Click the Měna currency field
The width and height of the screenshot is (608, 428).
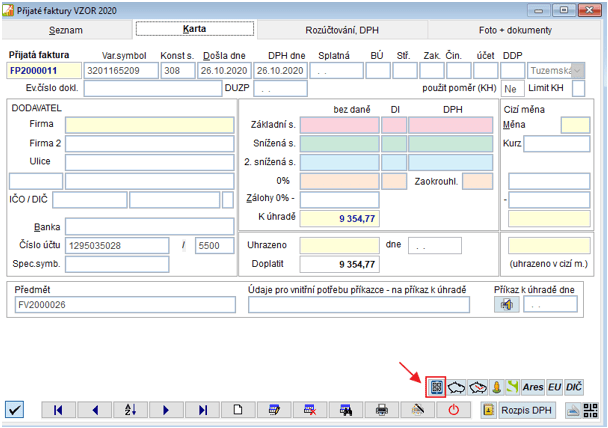point(575,125)
